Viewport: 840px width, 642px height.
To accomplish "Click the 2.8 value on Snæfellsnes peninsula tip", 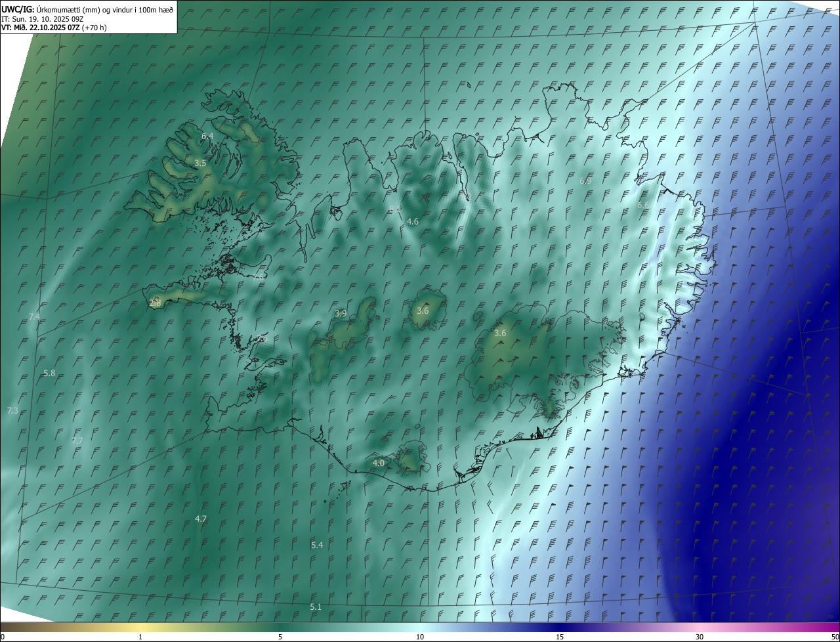I will click(x=156, y=303).
